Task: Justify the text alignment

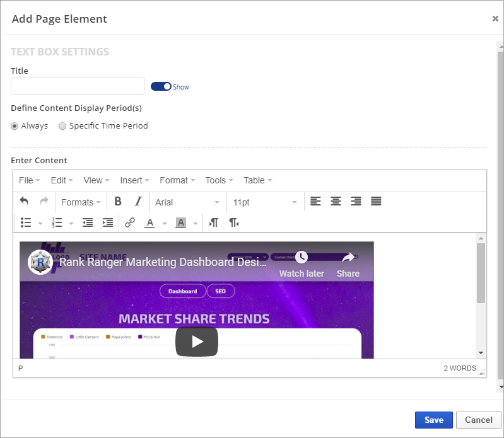Action: click(376, 202)
